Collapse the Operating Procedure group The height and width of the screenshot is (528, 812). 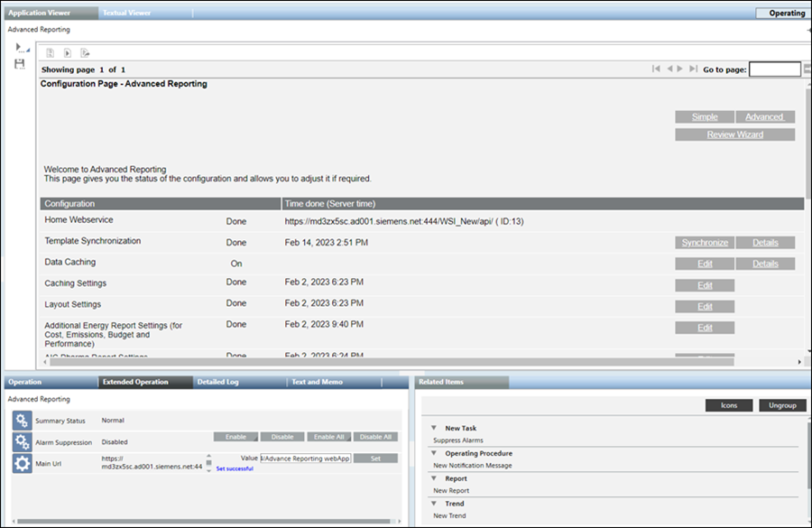[434, 453]
